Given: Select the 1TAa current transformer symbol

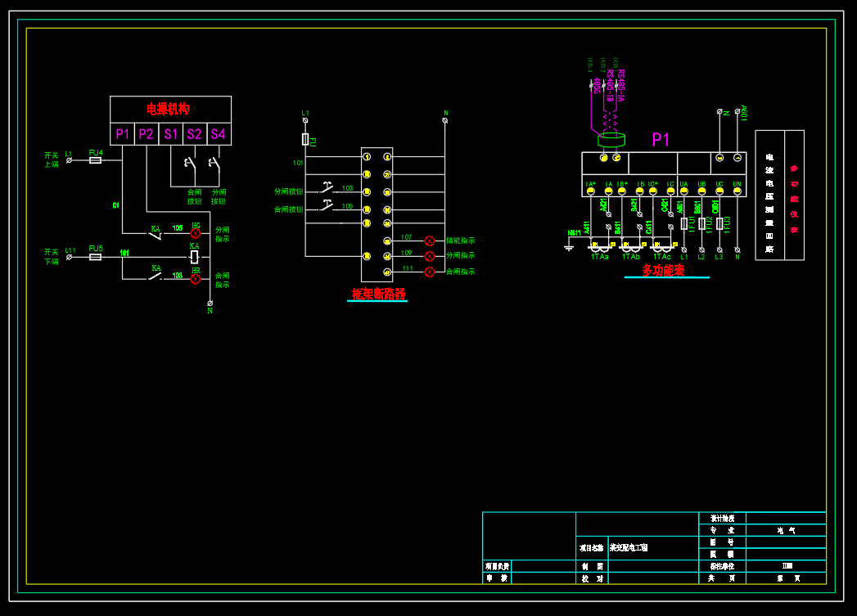Looking at the screenshot, I should pyautogui.click(x=600, y=247).
